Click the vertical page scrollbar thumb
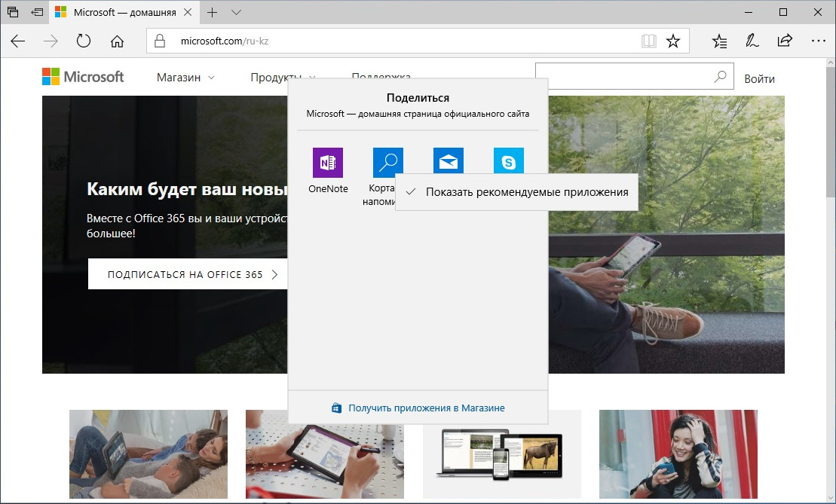The height and width of the screenshot is (504, 836). coord(831,130)
